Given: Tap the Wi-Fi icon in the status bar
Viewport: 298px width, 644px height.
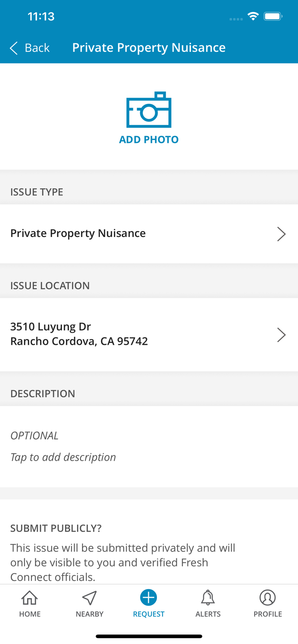Looking at the screenshot, I should (253, 15).
